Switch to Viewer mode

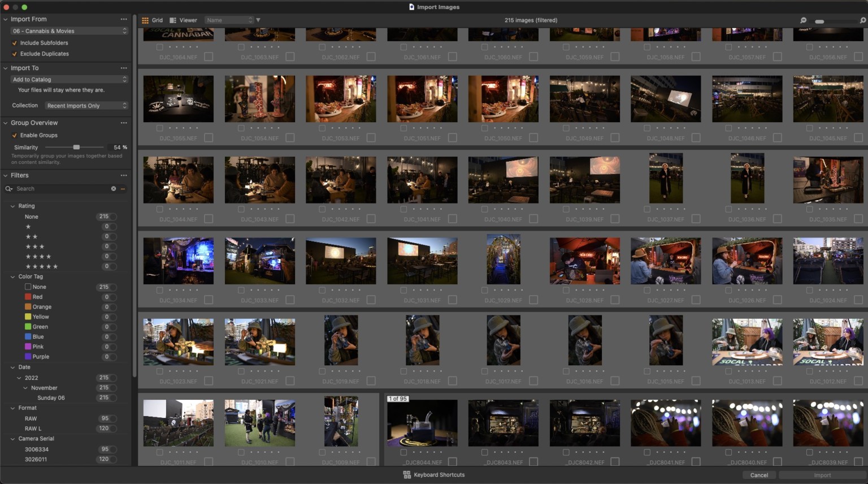coord(183,20)
